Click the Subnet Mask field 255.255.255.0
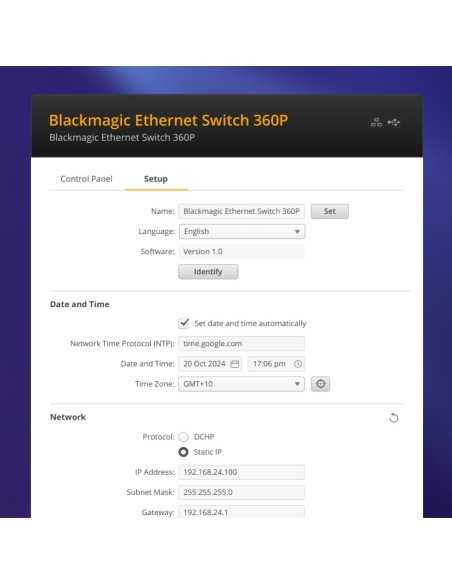The image size is (452, 584). coord(242,492)
